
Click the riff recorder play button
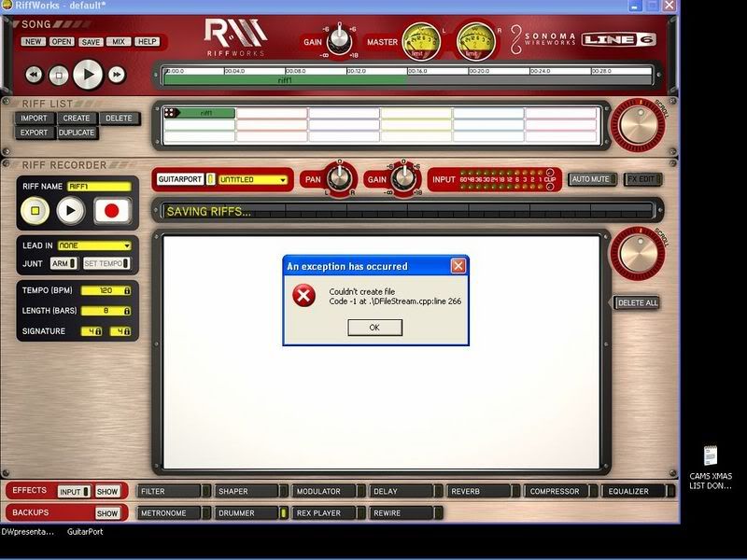tap(71, 211)
